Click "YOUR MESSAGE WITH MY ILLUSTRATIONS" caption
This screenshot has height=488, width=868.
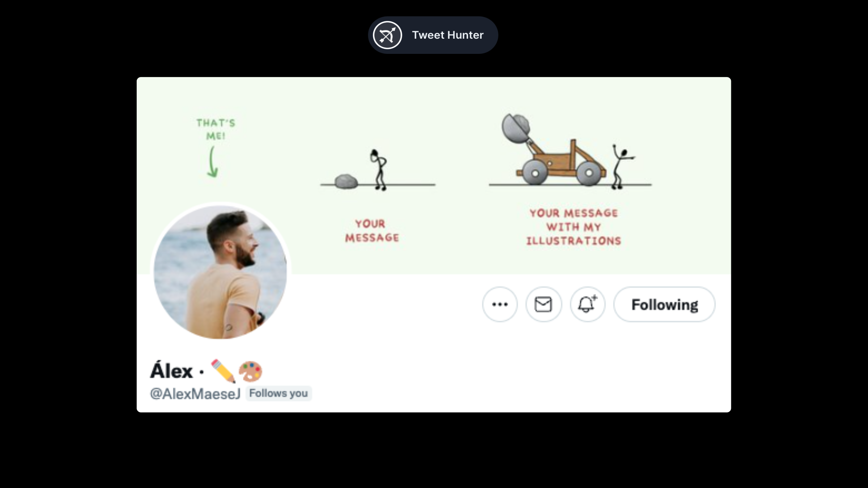pos(574,227)
